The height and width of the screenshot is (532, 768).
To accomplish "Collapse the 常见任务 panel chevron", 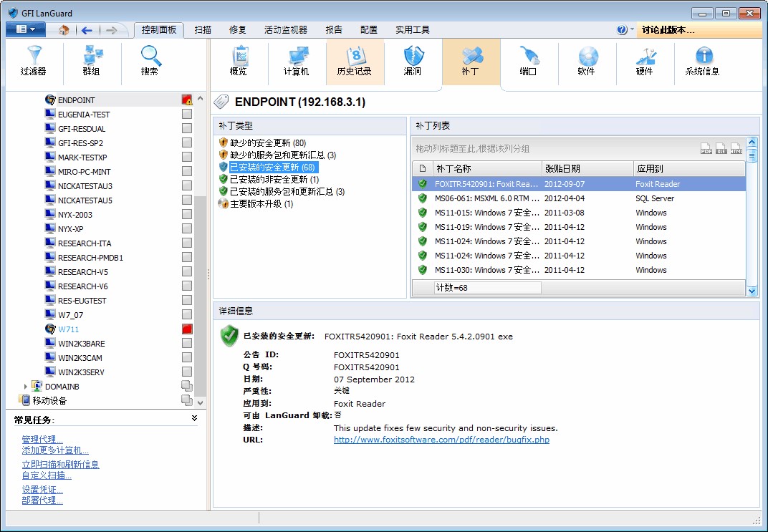I will click(194, 418).
